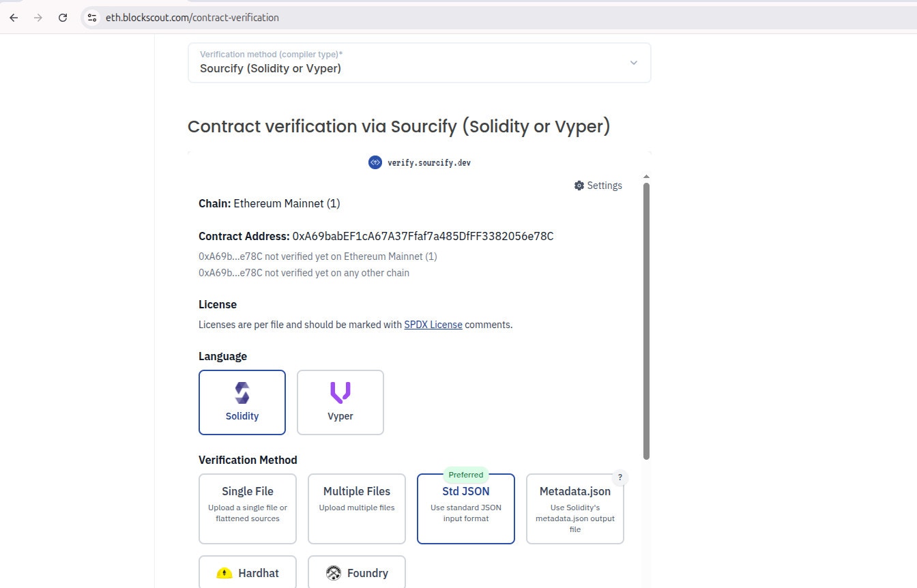Click the Sourcify panel vertical scrollbar
This screenshot has width=917, height=588.
tap(646, 321)
